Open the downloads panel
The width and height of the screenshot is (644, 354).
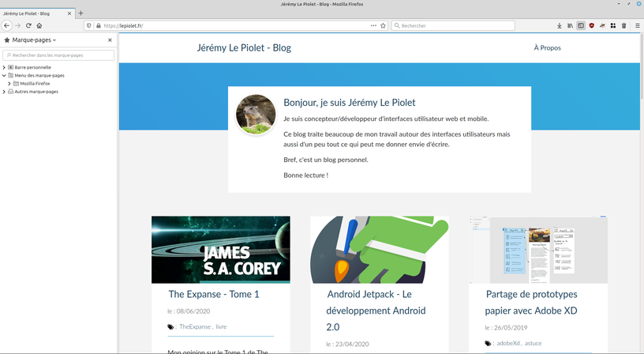pos(560,25)
